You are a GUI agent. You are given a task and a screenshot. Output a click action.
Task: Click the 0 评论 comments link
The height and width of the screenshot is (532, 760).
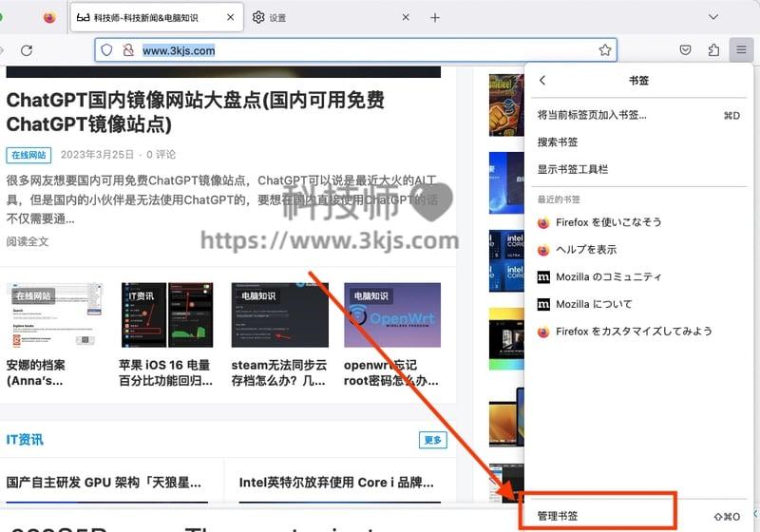[x=161, y=155]
